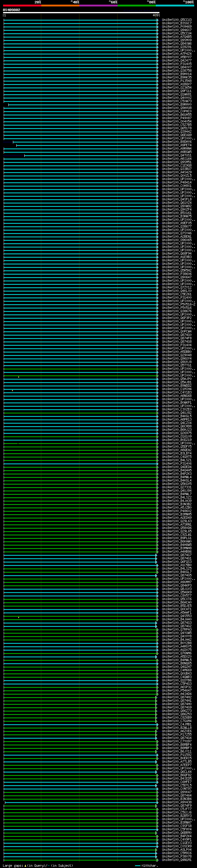197x868 pixels.
Task: Select the AV409802 query title
Action: [x=11, y=10]
